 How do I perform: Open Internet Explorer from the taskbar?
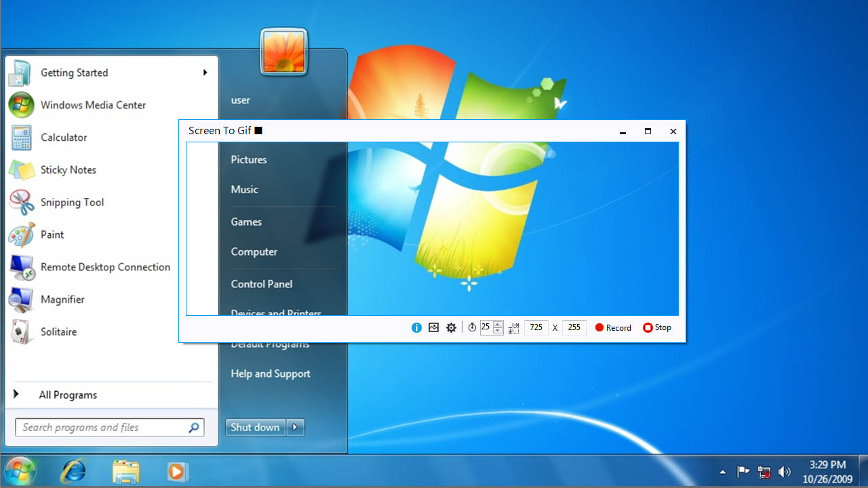click(x=74, y=471)
